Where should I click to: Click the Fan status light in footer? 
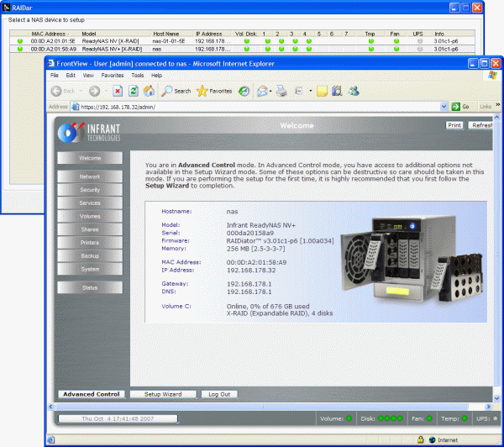coord(429,418)
